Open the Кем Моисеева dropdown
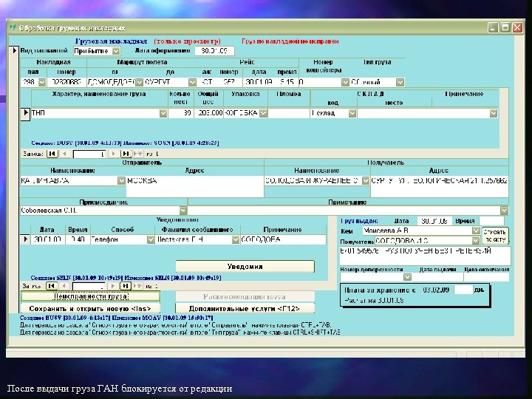The height and width of the screenshot is (399, 532). (476, 231)
